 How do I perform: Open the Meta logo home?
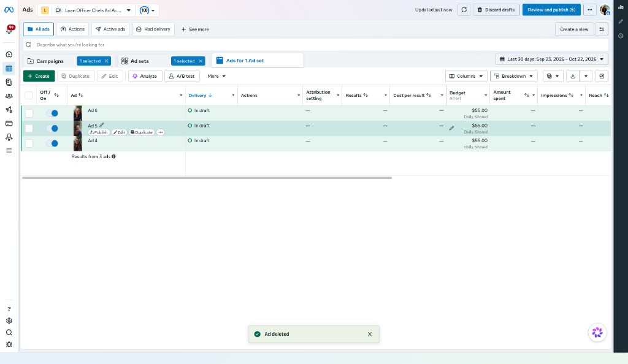pyautogui.click(x=9, y=10)
